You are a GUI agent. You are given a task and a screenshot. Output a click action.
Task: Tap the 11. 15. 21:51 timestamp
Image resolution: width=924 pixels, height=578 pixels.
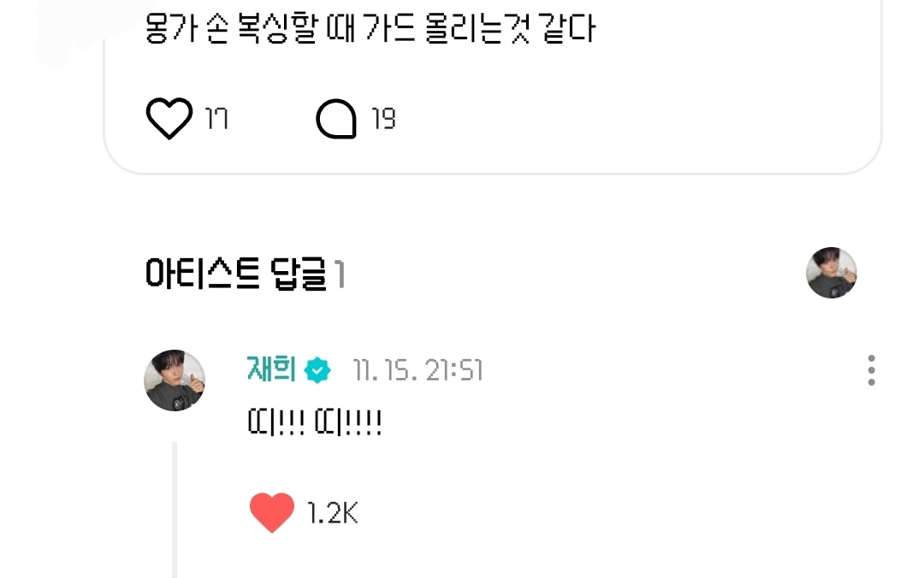(418, 370)
